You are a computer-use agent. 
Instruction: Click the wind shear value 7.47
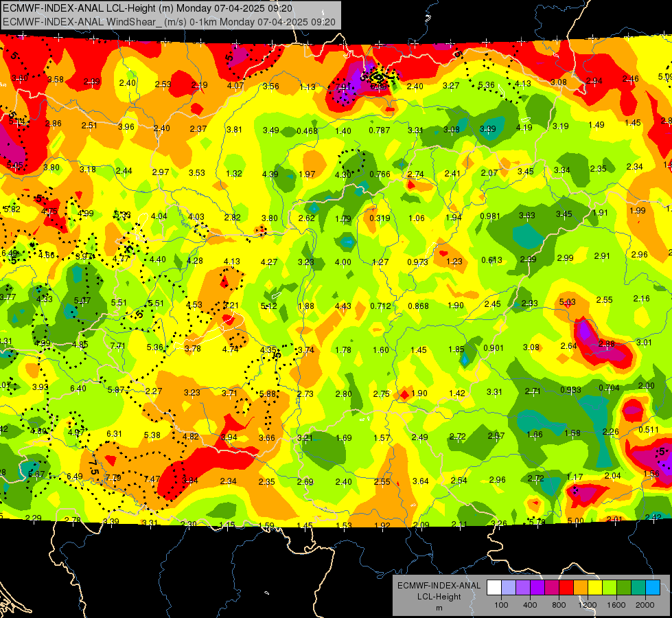coord(152,479)
